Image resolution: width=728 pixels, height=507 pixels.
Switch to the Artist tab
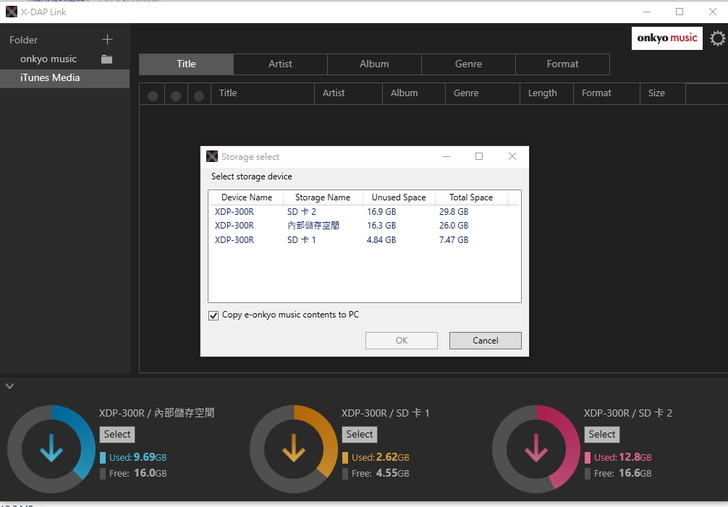pyautogui.click(x=280, y=64)
